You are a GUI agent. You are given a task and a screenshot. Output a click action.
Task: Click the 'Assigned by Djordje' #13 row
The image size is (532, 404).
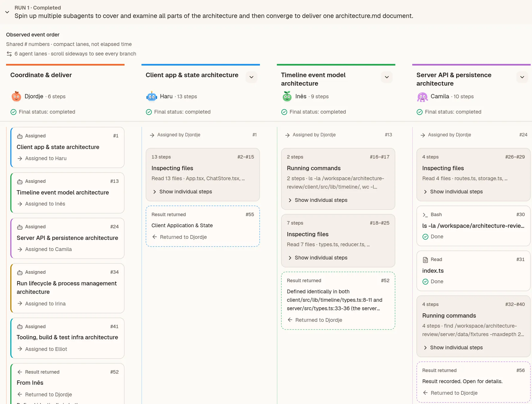coord(338,135)
